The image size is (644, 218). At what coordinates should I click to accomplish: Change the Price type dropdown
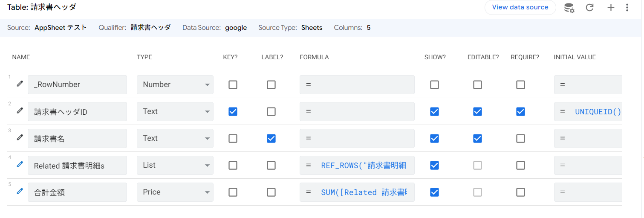pyautogui.click(x=175, y=192)
